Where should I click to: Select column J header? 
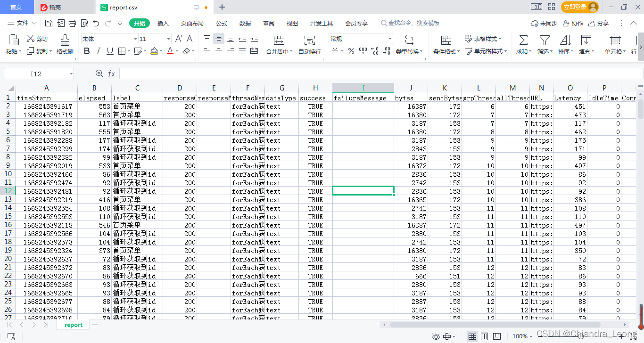coord(411,88)
